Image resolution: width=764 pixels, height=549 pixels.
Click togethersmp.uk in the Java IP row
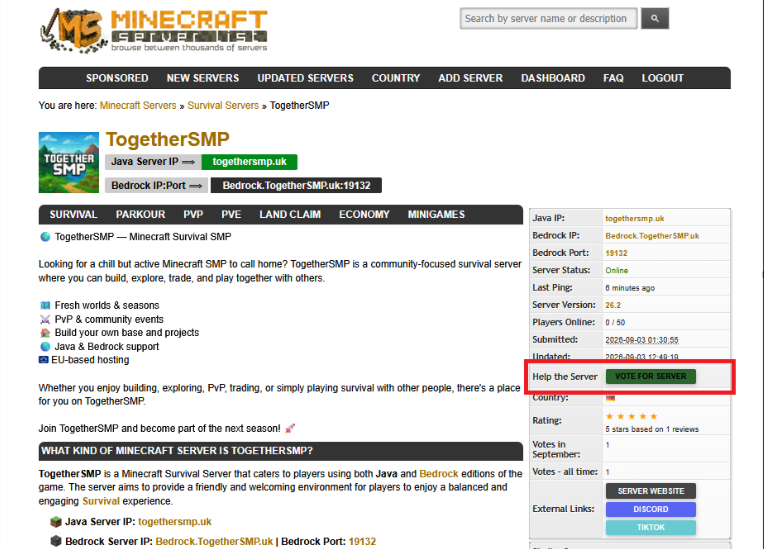point(634,219)
